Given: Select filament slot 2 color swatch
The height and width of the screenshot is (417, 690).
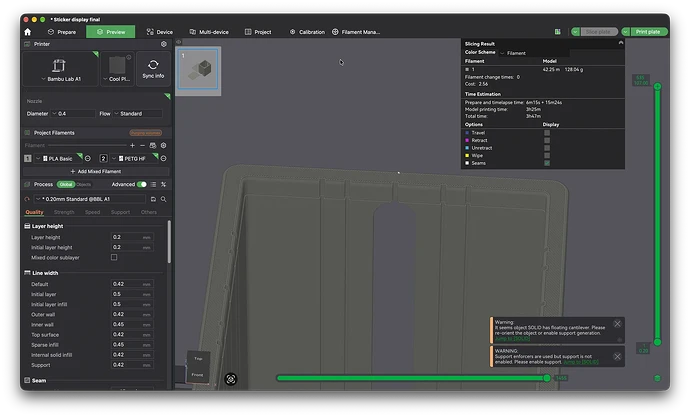Looking at the screenshot, I should coord(103,158).
